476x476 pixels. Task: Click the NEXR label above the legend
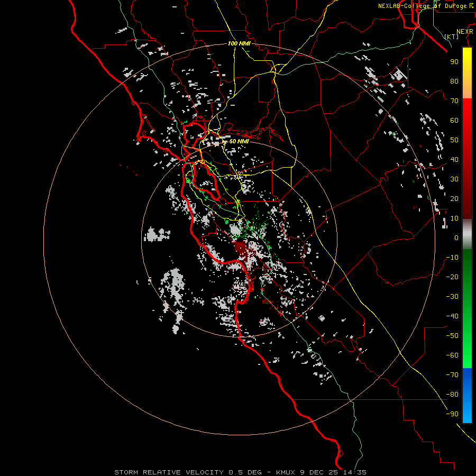coord(465,32)
